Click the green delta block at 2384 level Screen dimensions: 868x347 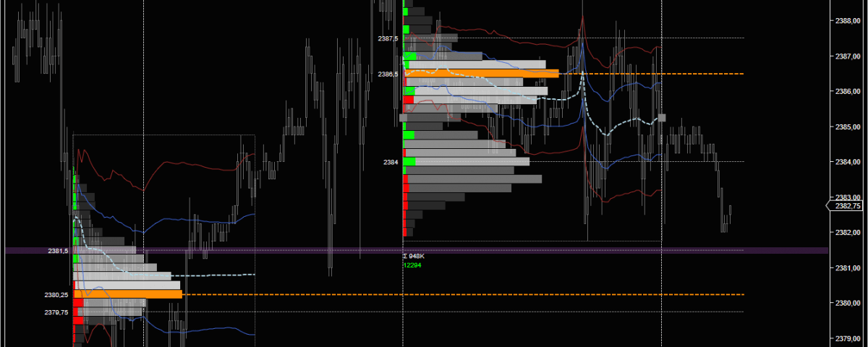click(409, 162)
